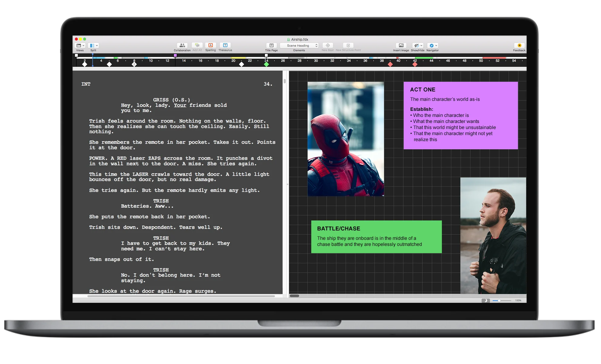
Task: Adjust the zoom slider at bottom right
Action: [x=499, y=300]
